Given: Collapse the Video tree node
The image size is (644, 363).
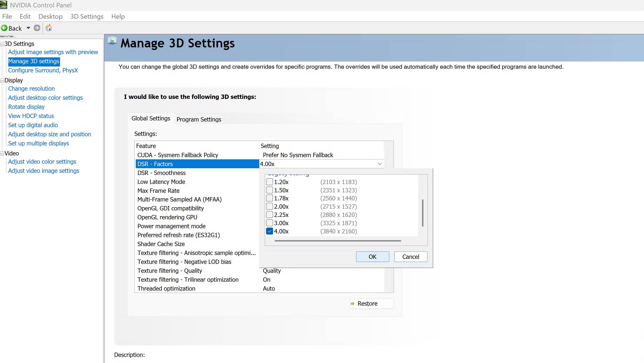Looking at the screenshot, I should click(x=2, y=153).
